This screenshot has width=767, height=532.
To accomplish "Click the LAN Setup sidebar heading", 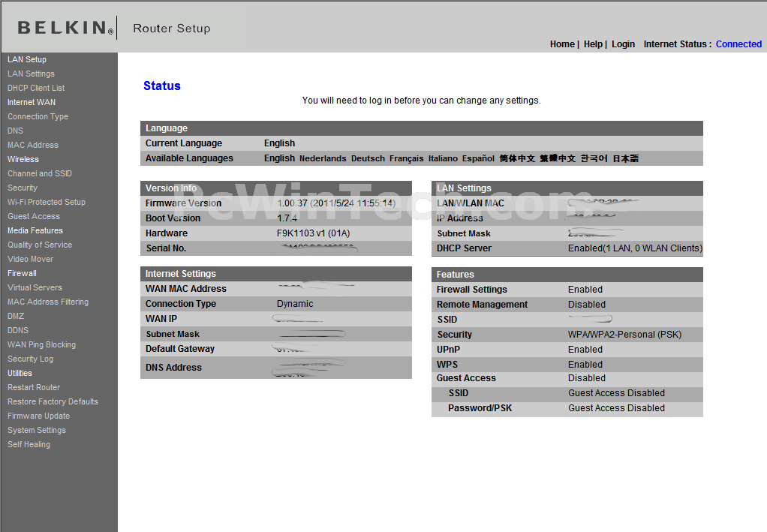I will pos(27,59).
